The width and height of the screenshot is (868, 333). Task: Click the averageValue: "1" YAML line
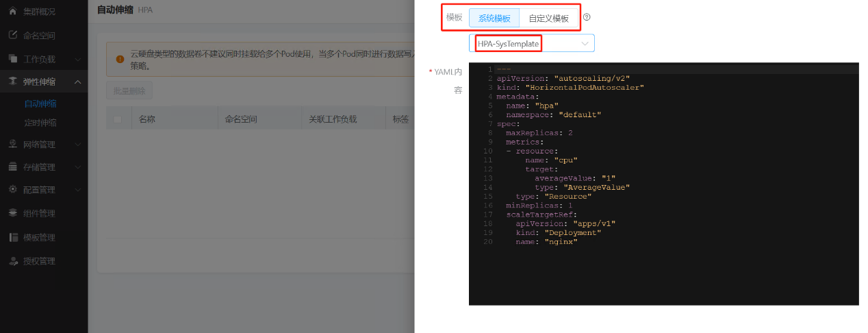(x=575, y=177)
